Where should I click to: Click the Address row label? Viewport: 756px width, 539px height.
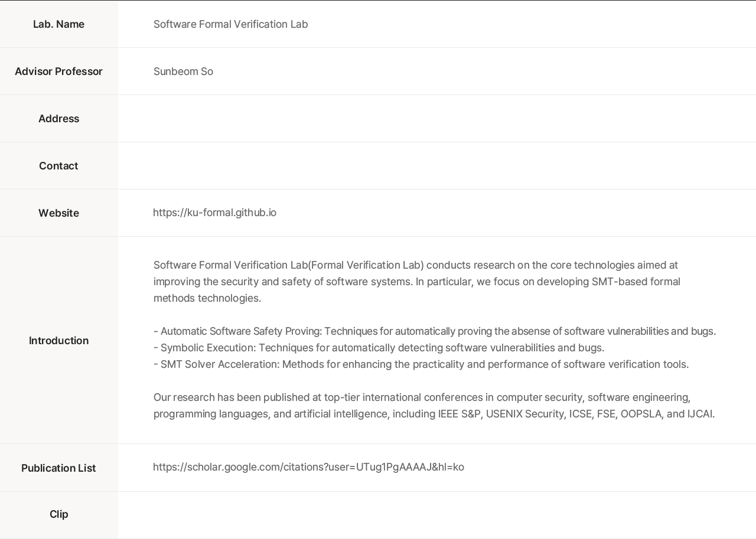pos(58,119)
